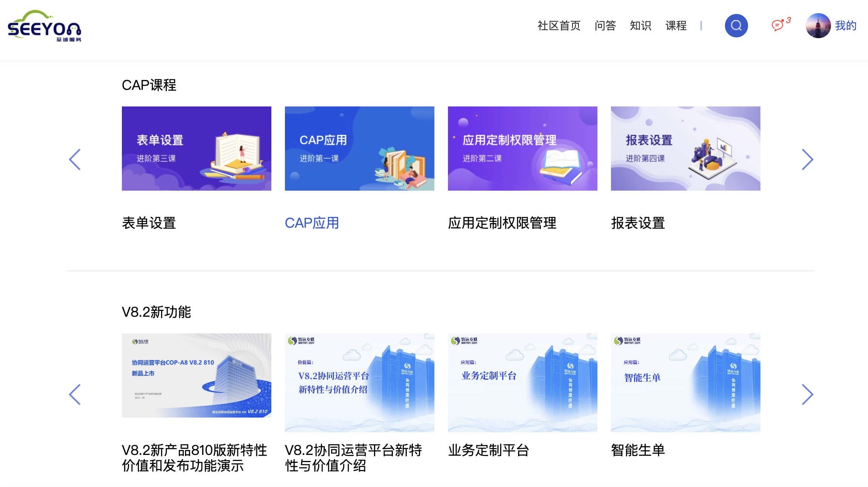Open the 社区首页 menu item

[559, 26]
